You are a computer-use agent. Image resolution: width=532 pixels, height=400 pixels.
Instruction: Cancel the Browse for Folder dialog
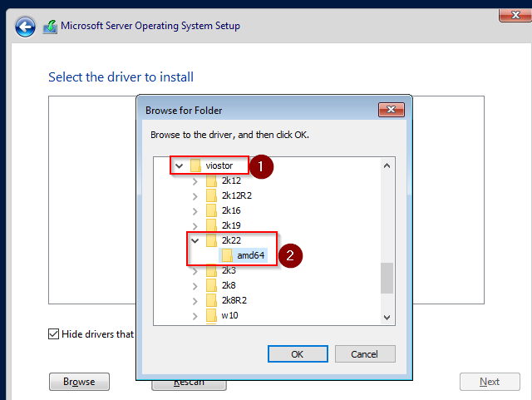point(364,353)
